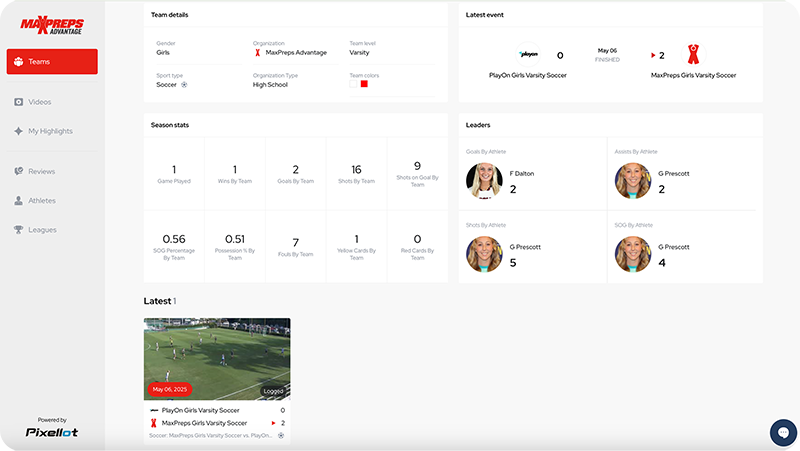The image size is (800, 451).
Task: Click the Fouls By Team stat
Action: (295, 246)
